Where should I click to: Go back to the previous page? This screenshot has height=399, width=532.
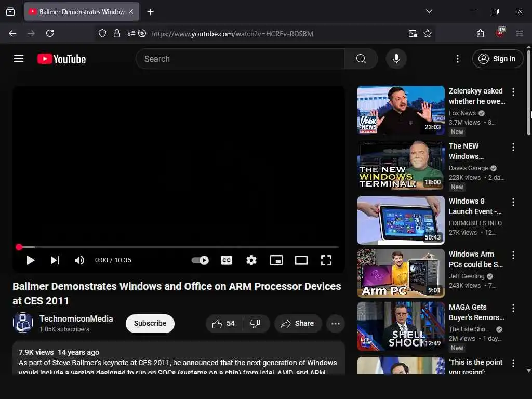point(12,33)
